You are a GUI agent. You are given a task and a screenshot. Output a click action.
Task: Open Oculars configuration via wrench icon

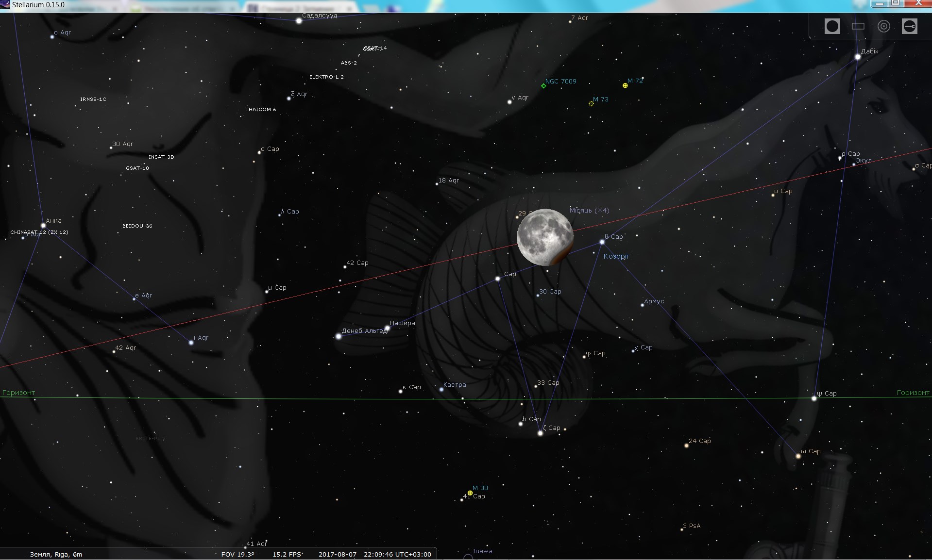pyautogui.click(x=910, y=26)
